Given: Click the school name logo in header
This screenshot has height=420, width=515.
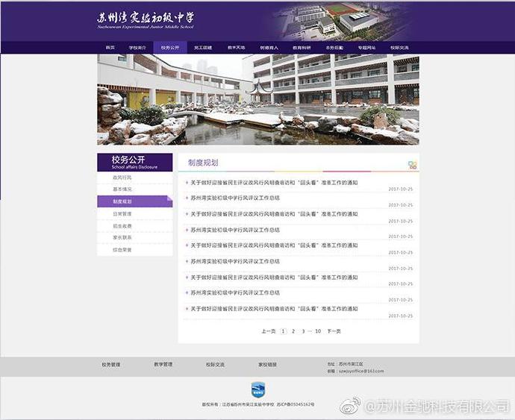Looking at the screenshot, I should pyautogui.click(x=146, y=19).
